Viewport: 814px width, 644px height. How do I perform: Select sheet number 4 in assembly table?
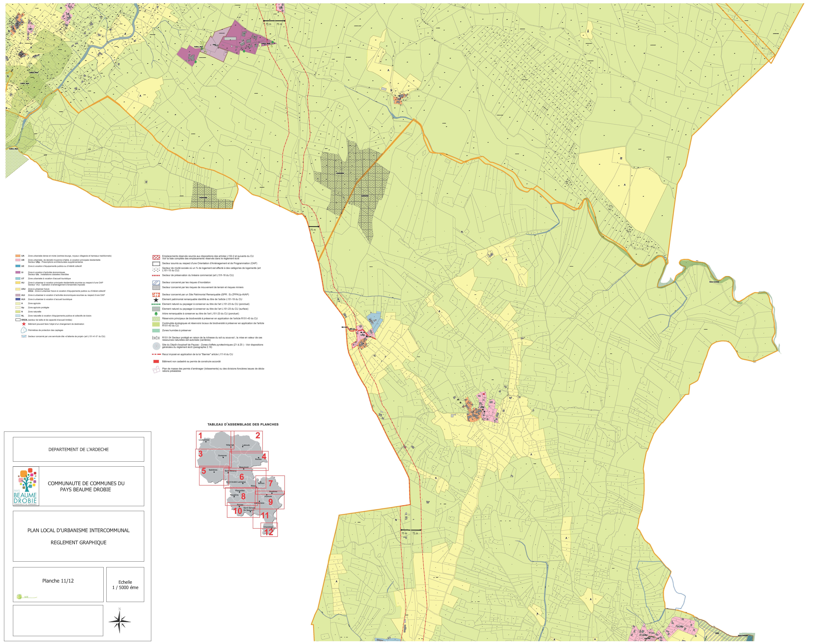click(x=264, y=457)
